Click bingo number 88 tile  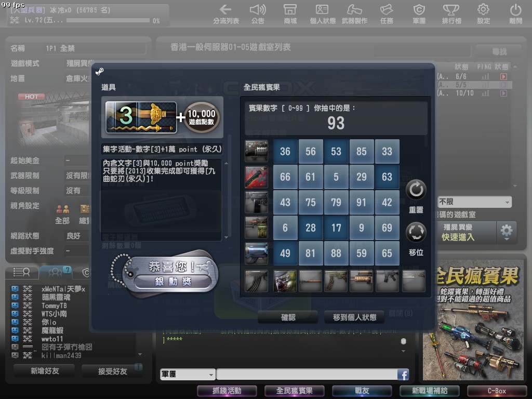(x=336, y=253)
